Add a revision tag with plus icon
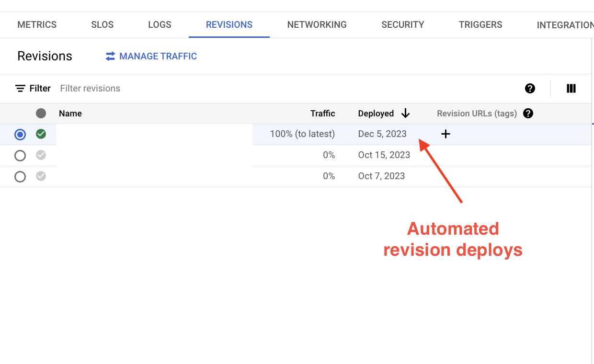594x364 pixels. pyautogui.click(x=445, y=134)
